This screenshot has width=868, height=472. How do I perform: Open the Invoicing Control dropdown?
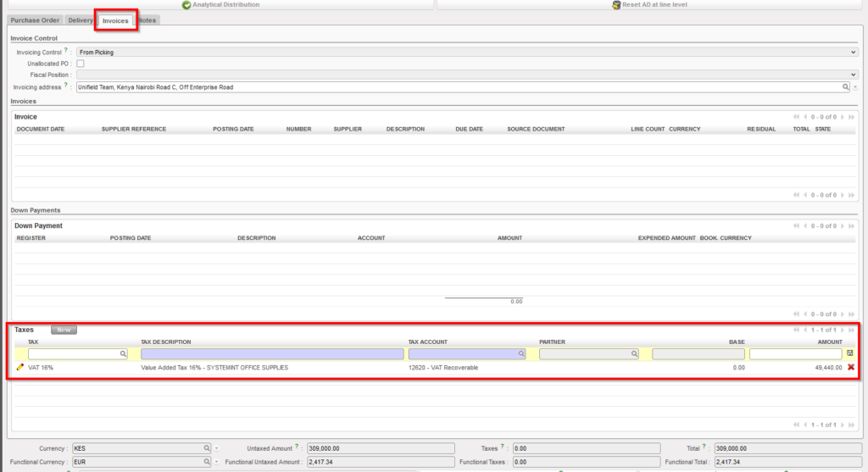[467, 52]
